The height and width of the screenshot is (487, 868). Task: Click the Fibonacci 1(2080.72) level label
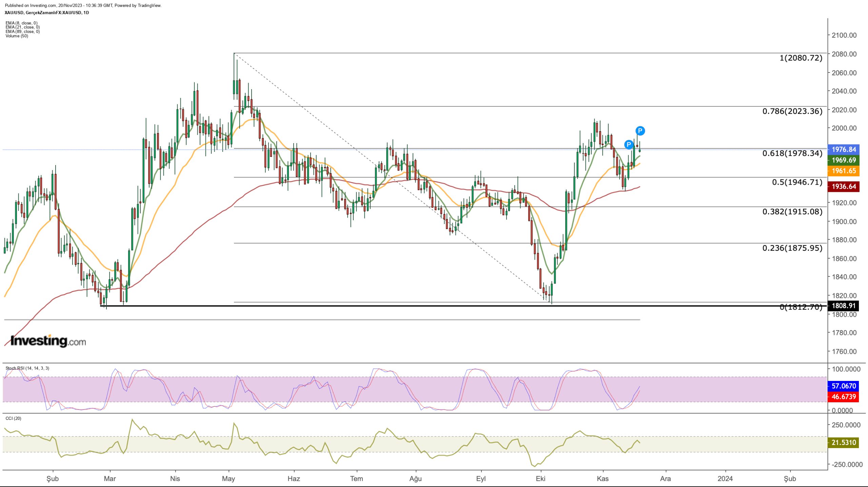pos(801,58)
